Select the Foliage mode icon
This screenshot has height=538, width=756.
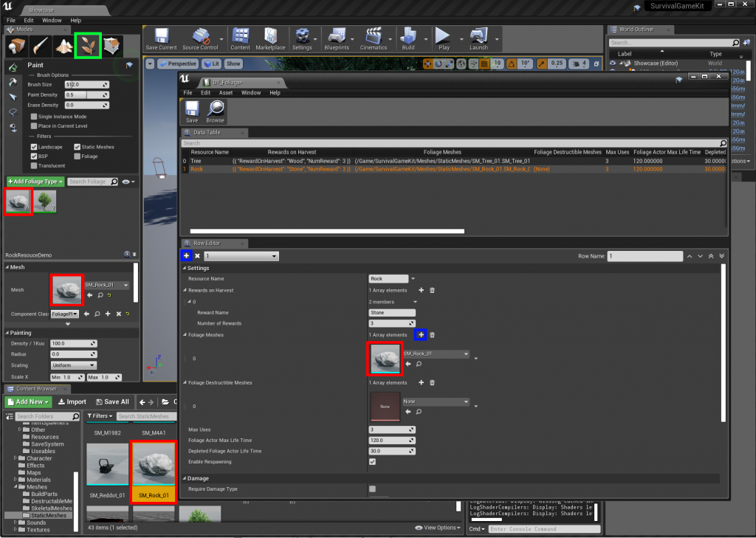pyautogui.click(x=88, y=46)
